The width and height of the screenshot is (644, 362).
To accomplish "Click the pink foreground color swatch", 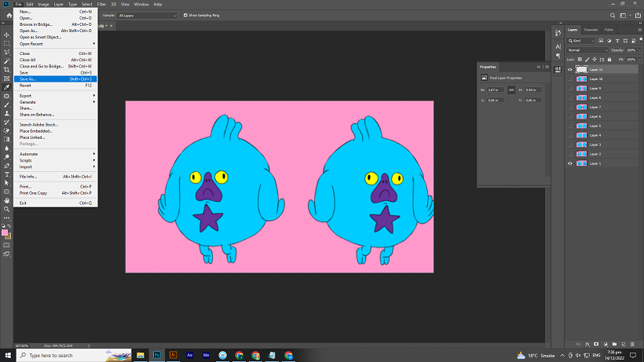I will tap(5, 232).
